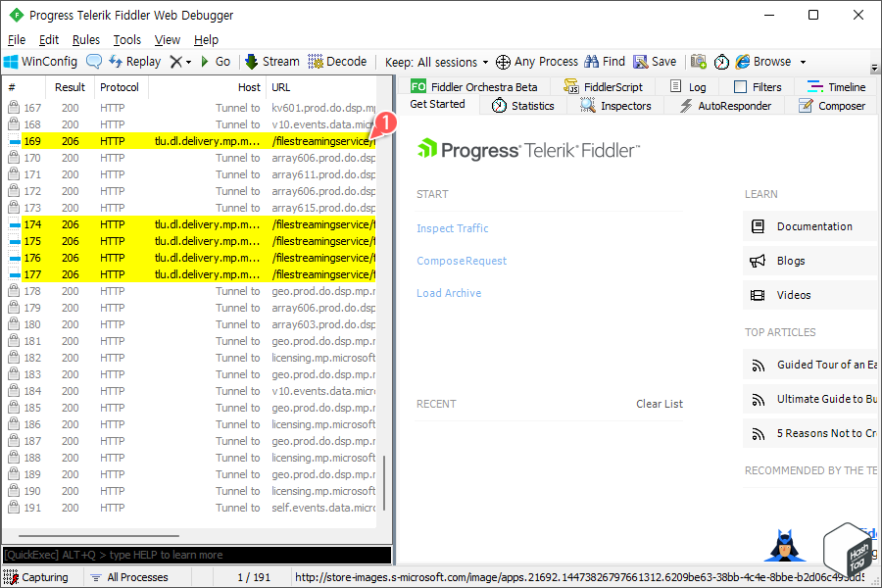Switch to the Timeline tab

(x=837, y=86)
